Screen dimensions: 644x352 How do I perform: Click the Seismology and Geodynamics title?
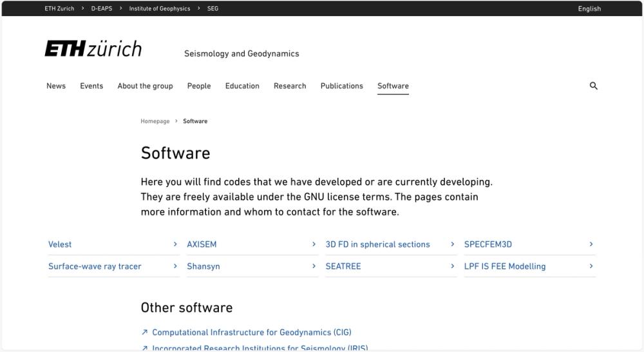241,54
